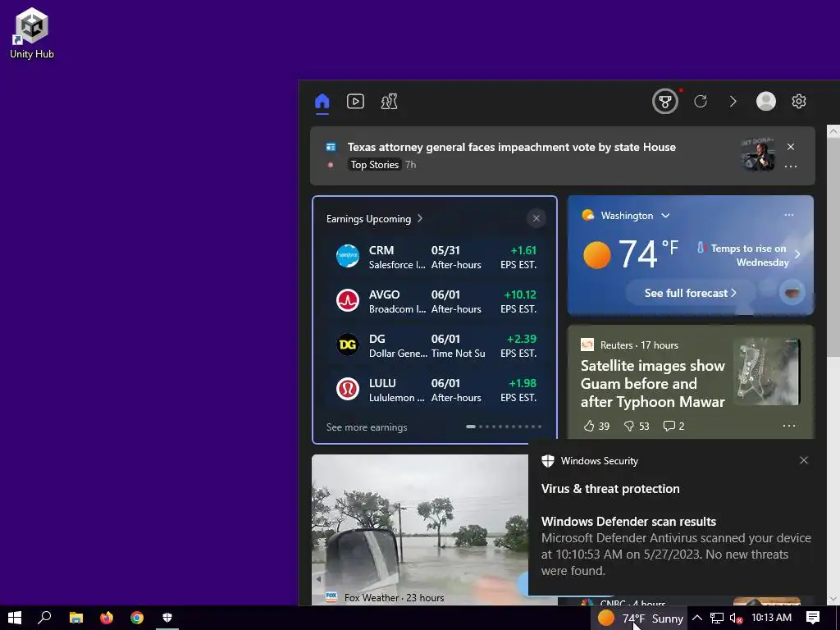Click the muted volume tray icon
Screen dimensions: 840x630
click(736, 618)
